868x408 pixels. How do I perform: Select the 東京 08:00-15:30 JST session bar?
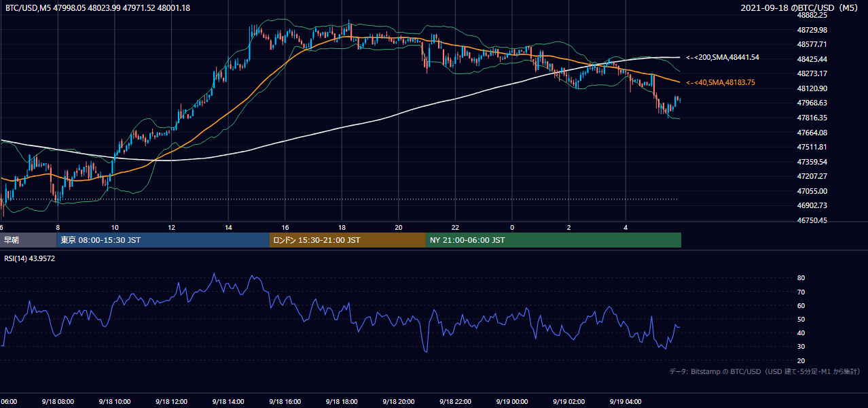(163, 240)
